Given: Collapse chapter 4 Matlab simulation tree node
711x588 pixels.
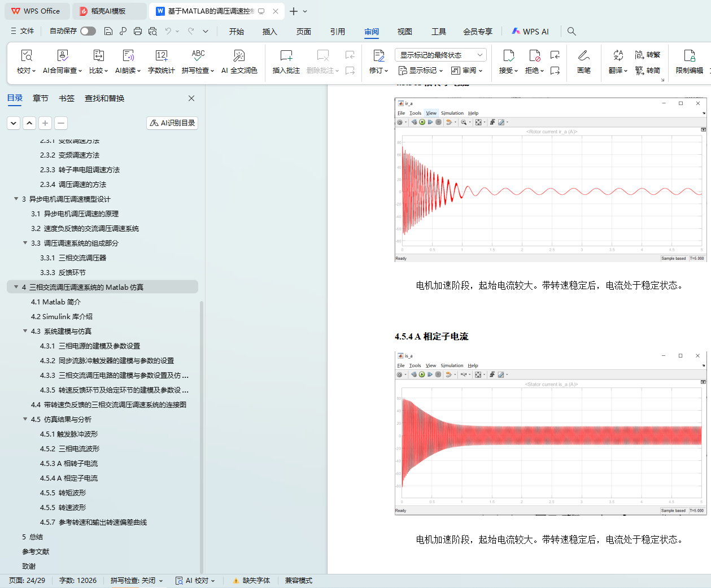Looking at the screenshot, I should (x=16, y=287).
